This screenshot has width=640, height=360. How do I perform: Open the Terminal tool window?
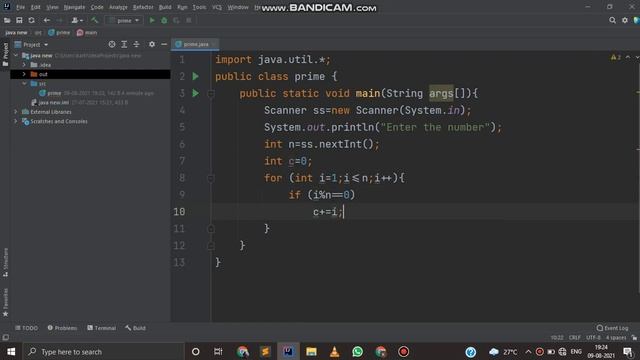[102, 328]
